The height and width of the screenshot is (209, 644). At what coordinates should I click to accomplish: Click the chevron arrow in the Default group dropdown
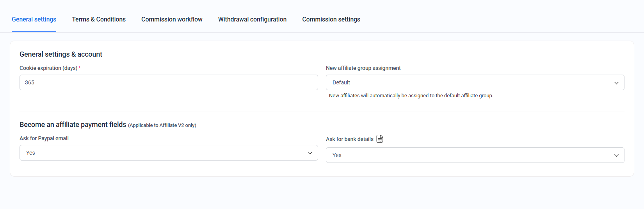[x=616, y=83]
